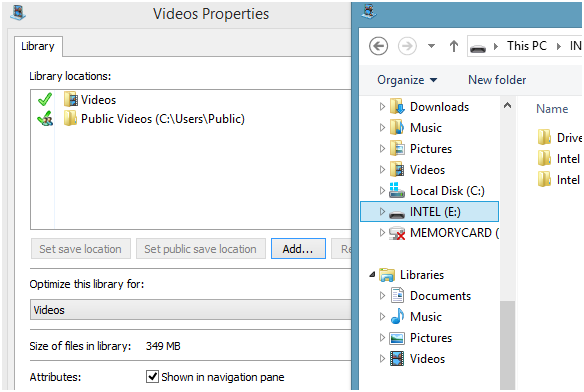Click the Pictures library icon
584x392 pixels.
(x=397, y=338)
